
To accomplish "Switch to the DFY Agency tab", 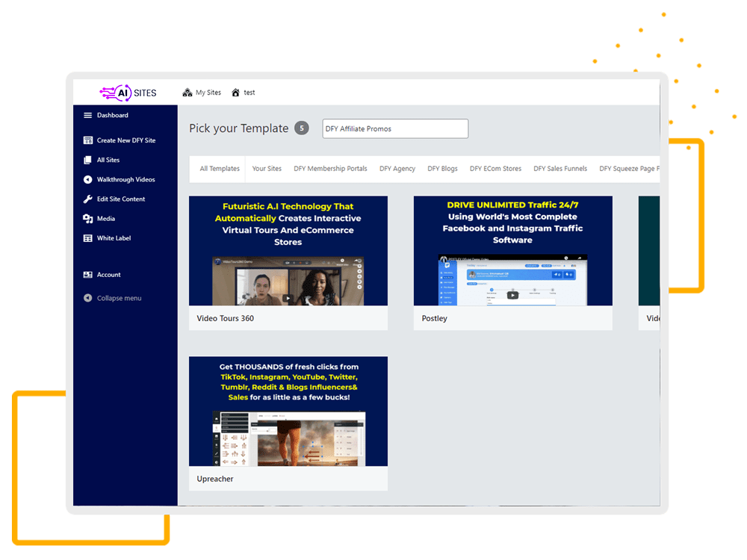I will (397, 169).
